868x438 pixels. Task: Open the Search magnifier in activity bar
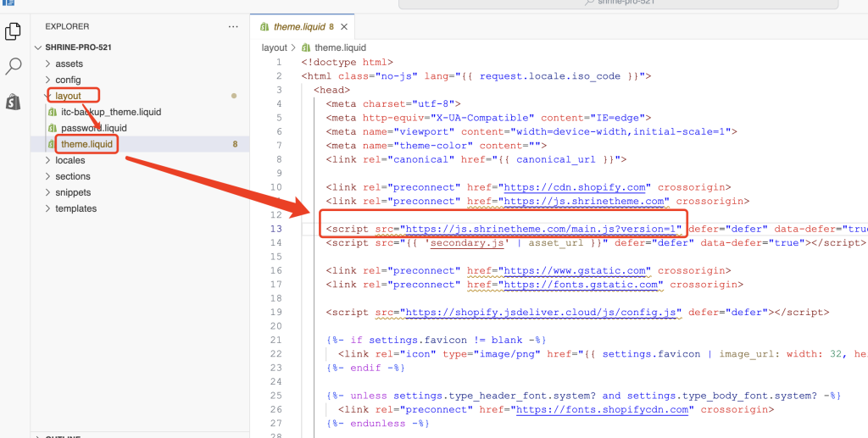coord(14,66)
